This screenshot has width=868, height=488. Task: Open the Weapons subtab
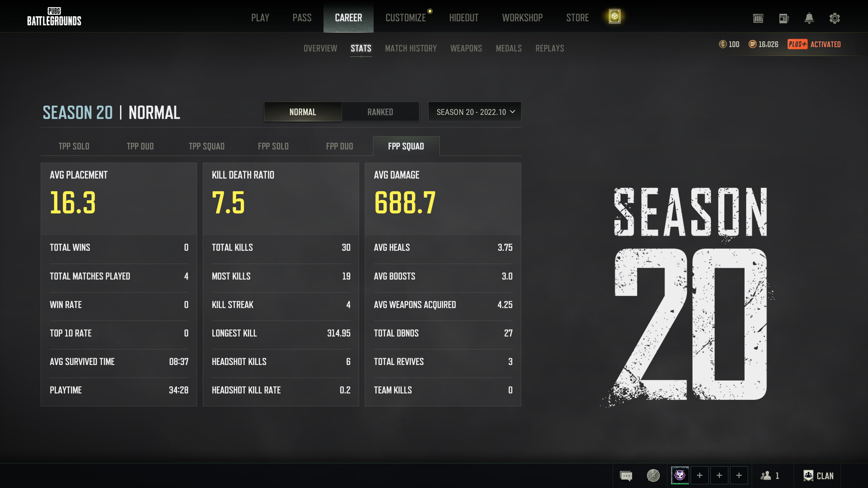tap(466, 48)
